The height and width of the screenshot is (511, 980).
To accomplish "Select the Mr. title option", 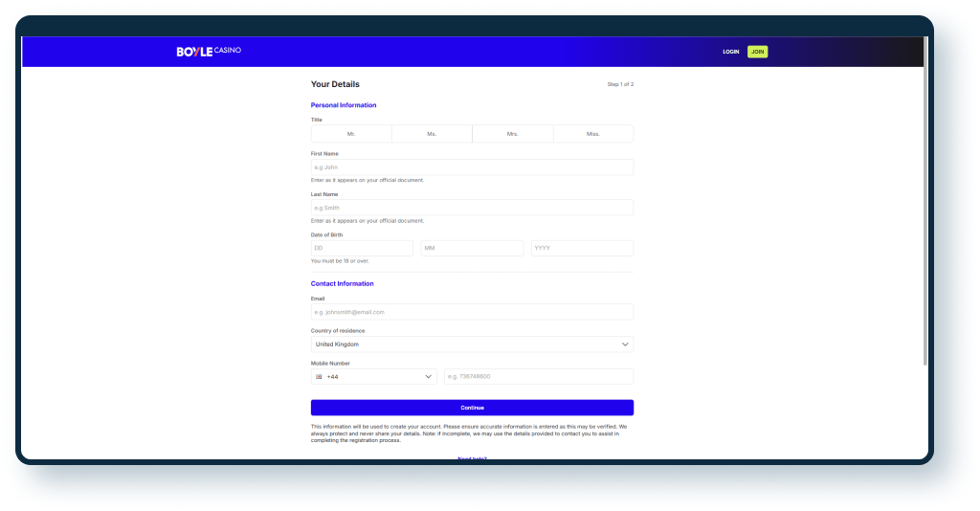I will click(x=351, y=134).
